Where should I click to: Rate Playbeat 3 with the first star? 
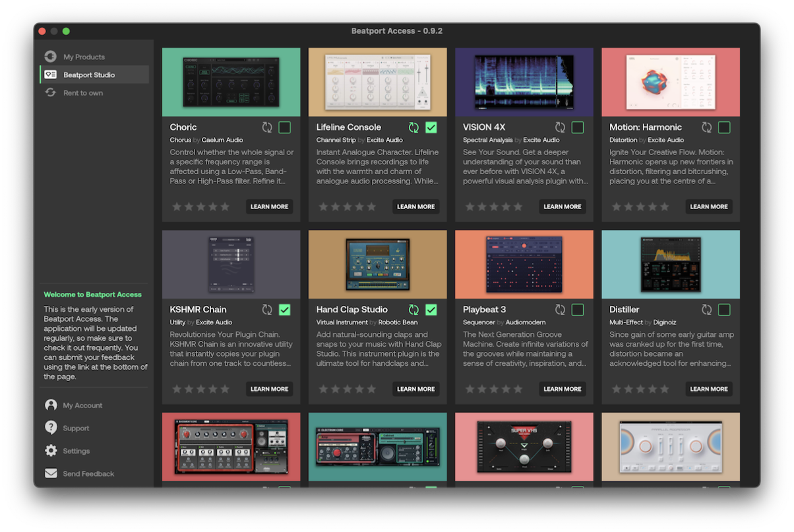point(470,389)
